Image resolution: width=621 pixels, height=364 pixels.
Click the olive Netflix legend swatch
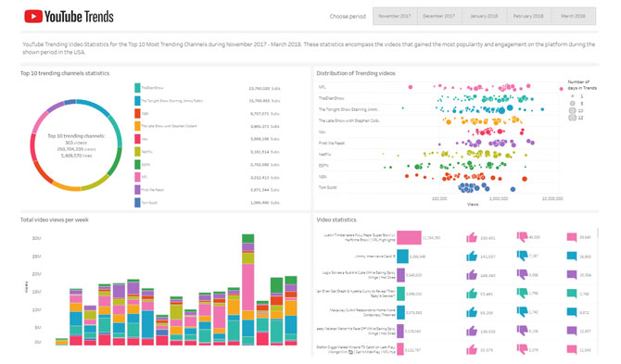(x=137, y=152)
